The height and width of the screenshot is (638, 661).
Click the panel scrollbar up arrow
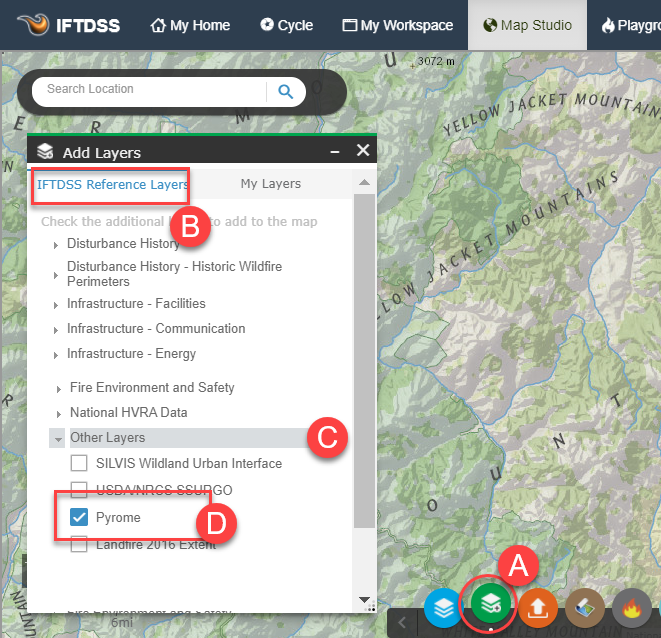point(364,183)
